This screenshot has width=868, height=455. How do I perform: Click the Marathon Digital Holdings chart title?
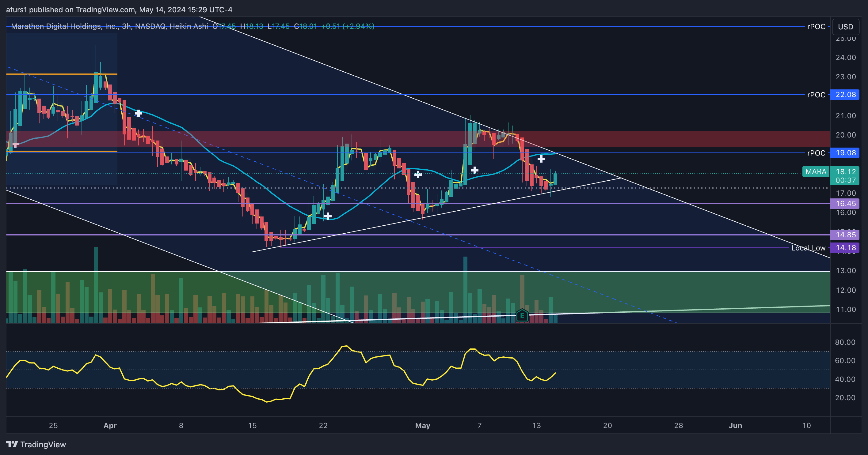click(109, 26)
